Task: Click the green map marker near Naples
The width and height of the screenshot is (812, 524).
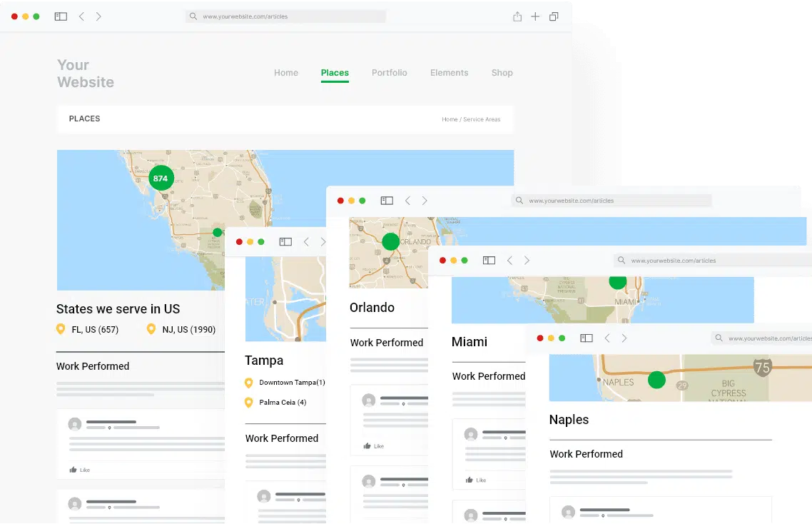Action: (656, 380)
